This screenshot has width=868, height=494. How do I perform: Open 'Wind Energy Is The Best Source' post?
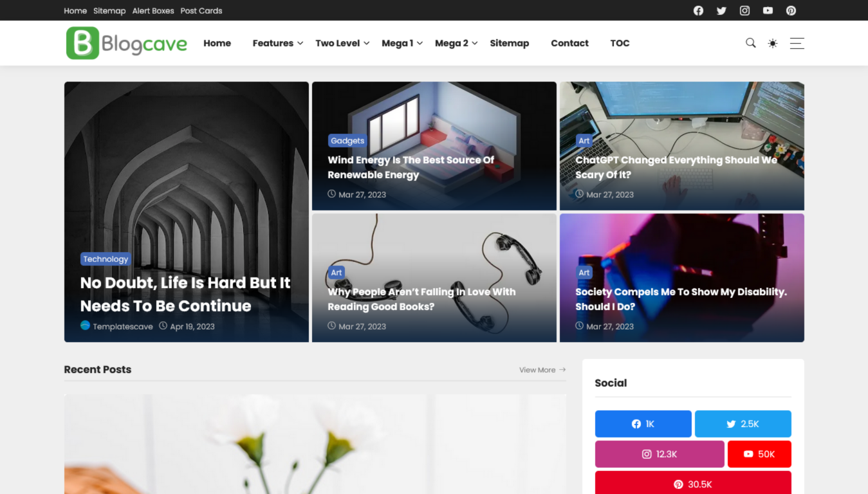[411, 167]
